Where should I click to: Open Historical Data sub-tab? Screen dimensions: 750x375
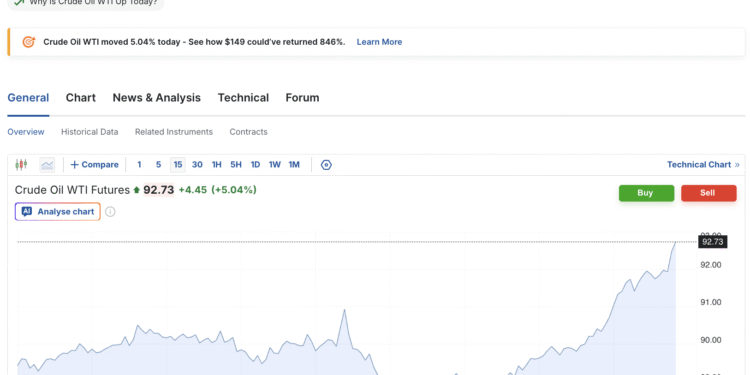(89, 132)
